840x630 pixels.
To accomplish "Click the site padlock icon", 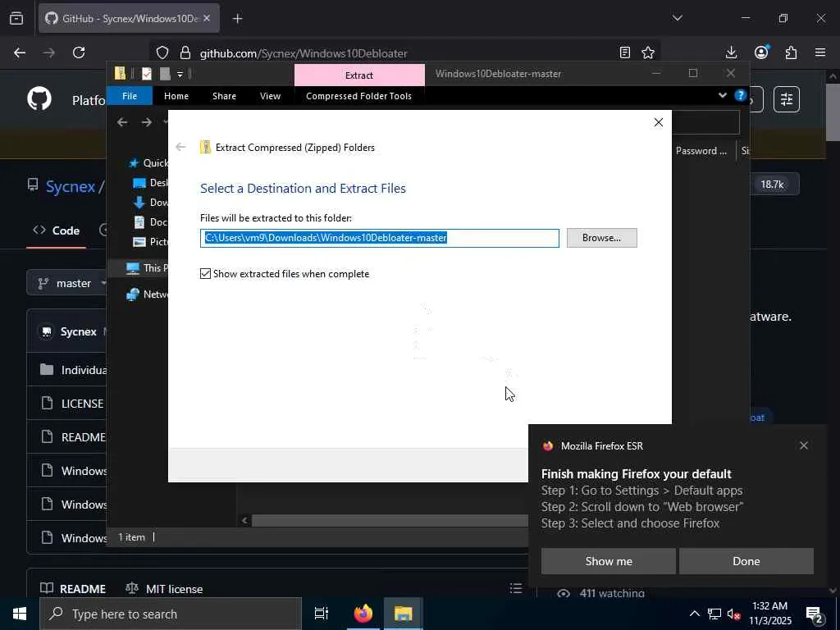I will pos(185,52).
